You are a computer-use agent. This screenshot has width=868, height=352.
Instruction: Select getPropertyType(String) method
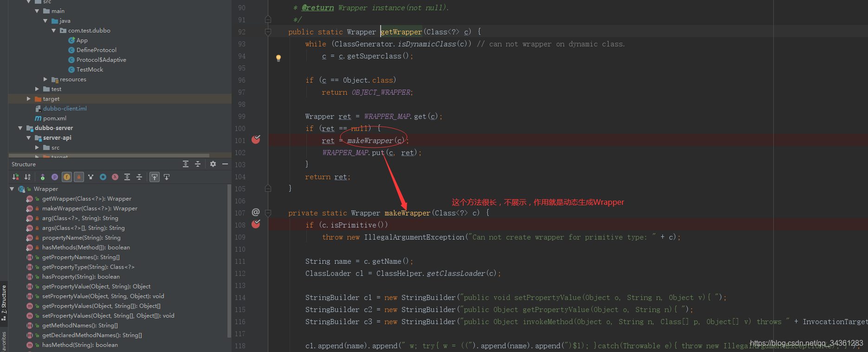[88, 267]
